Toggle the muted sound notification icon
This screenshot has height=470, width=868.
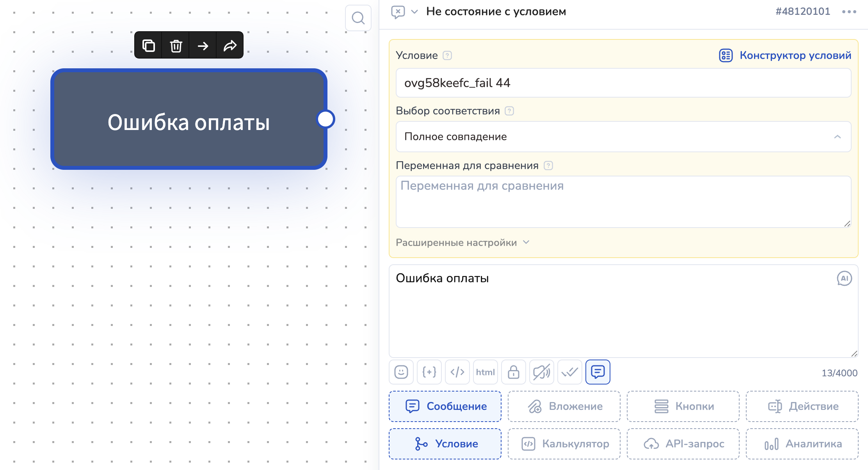pyautogui.click(x=541, y=372)
